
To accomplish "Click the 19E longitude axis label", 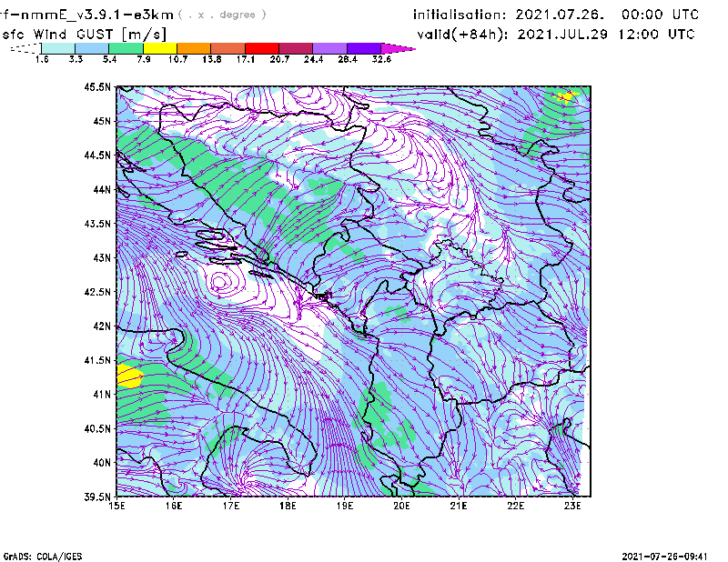I will coord(345,506).
